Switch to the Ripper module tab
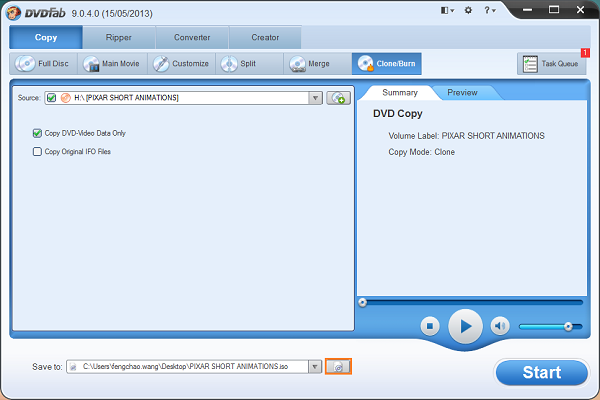This screenshot has height=400, width=600. click(x=119, y=37)
